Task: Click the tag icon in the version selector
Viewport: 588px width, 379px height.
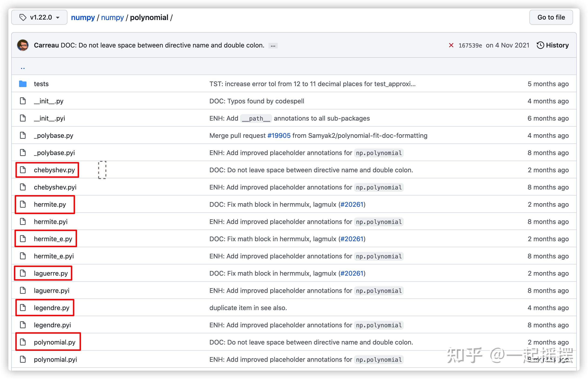Action: [x=23, y=17]
